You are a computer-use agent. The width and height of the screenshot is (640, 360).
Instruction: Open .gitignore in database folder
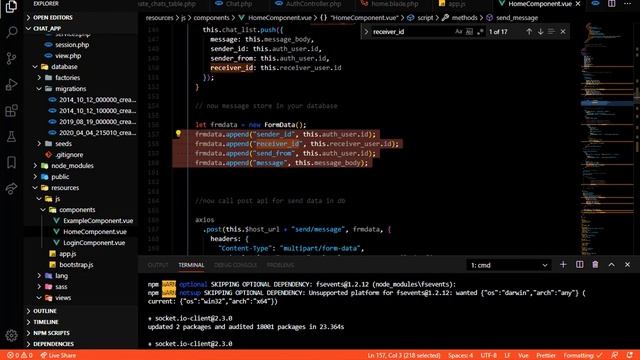coord(69,155)
